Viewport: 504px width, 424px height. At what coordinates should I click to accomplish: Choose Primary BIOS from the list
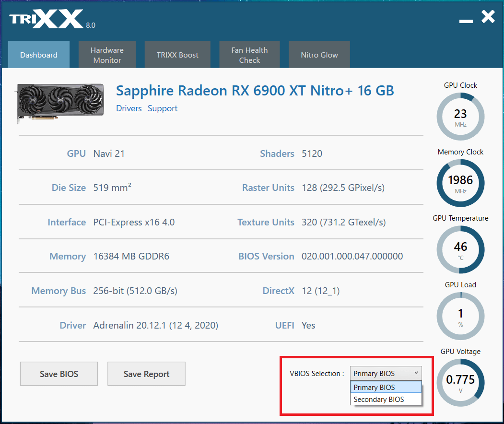386,387
